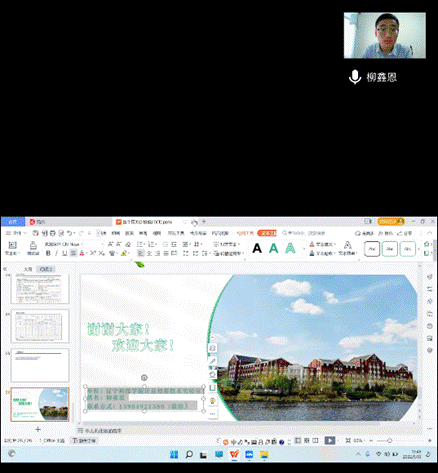Open the Windows Start menu
This screenshot has width=438, height=473.
click(174, 454)
